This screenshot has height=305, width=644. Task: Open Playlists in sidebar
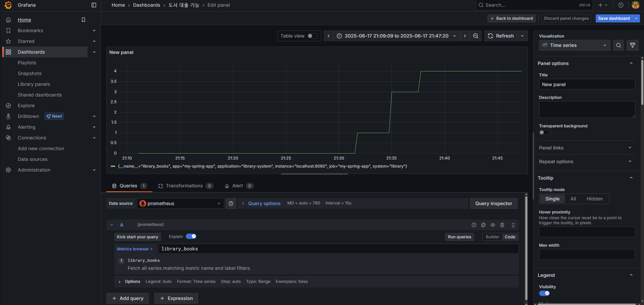tap(27, 63)
